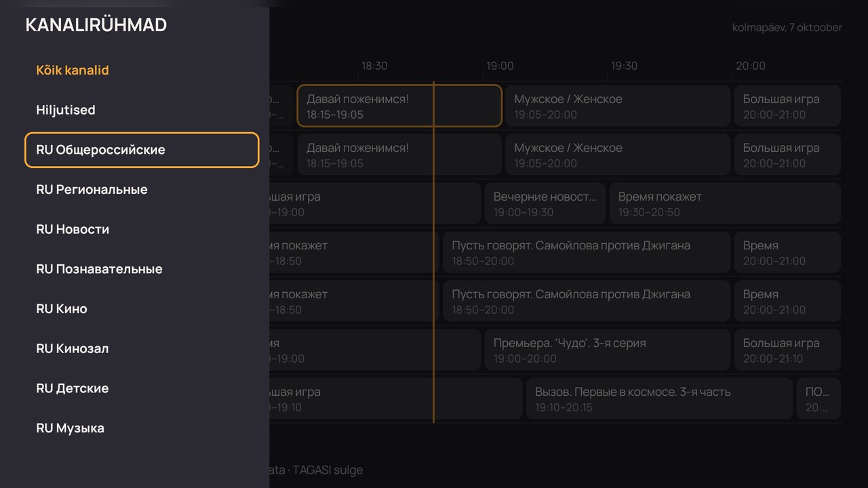Select Премьера. 'Чудо'. 3-я серия programme
The image size is (868, 488).
[607, 350]
